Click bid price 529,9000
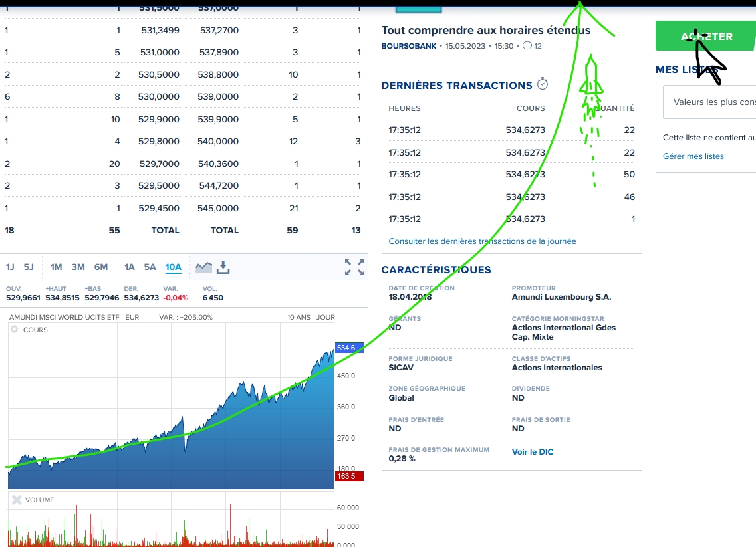The width and height of the screenshot is (756, 547). click(159, 119)
